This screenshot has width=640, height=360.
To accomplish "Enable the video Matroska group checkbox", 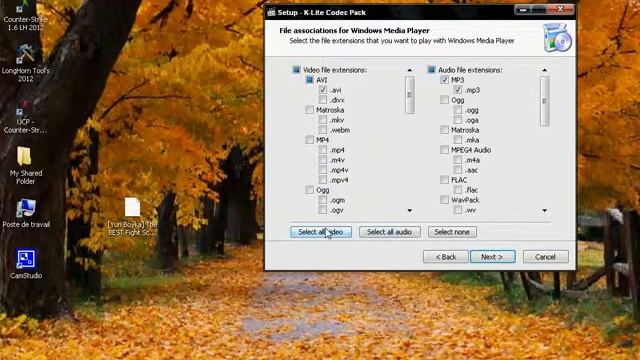I will [x=309, y=110].
